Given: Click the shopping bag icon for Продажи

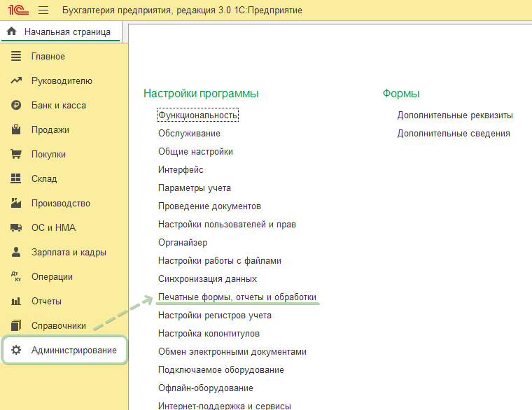Looking at the screenshot, I should [16, 129].
